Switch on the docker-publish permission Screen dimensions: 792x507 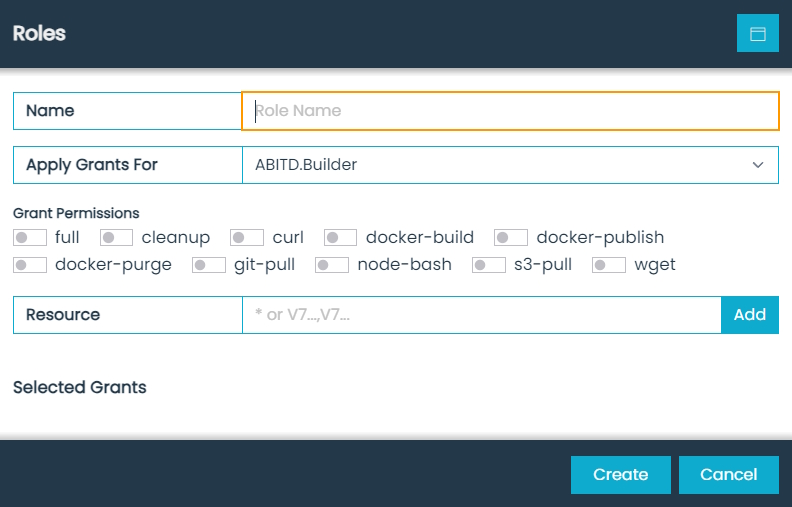[x=511, y=238]
